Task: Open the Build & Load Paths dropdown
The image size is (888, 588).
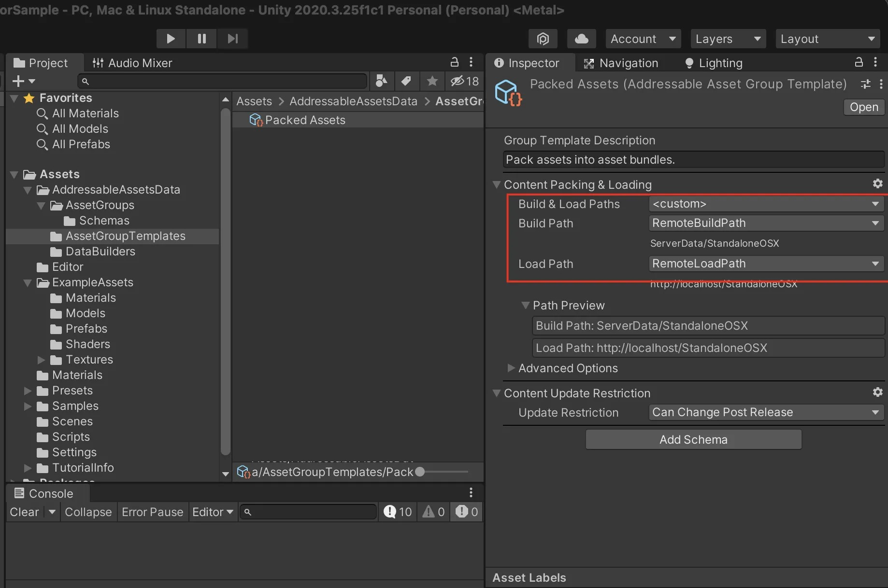Action: pos(766,204)
